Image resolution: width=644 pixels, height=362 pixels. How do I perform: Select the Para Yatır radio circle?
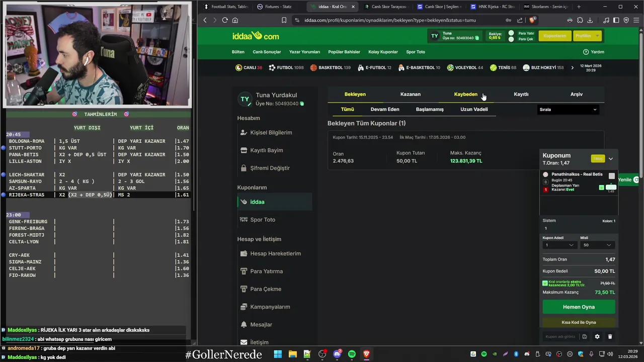pos(511,33)
